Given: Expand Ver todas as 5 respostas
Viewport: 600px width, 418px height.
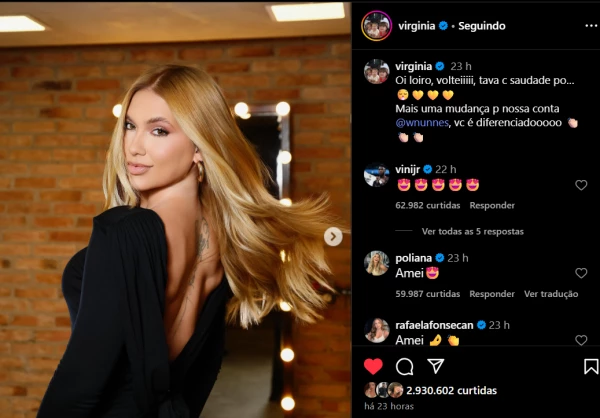Looking at the screenshot, I should (473, 231).
